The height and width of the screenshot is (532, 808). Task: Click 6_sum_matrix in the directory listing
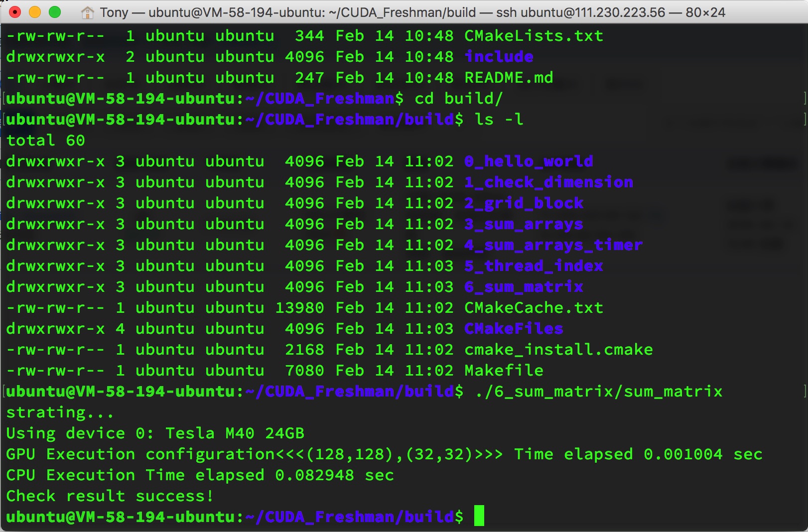tap(523, 287)
